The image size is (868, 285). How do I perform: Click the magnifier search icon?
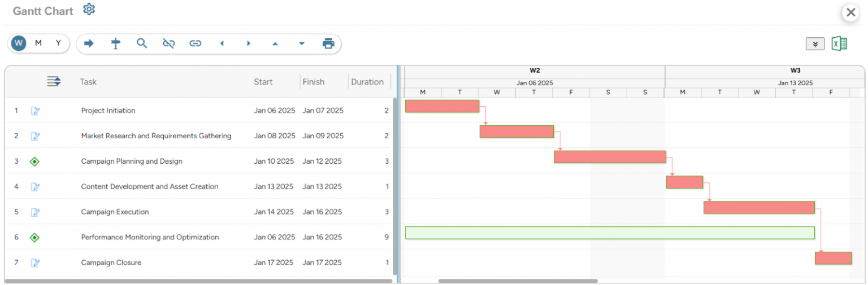click(x=142, y=43)
